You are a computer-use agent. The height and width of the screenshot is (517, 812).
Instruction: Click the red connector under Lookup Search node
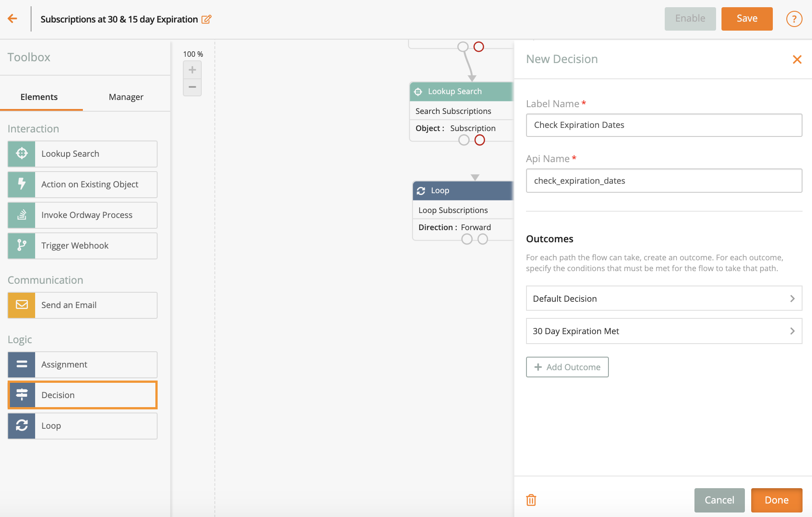480,140
